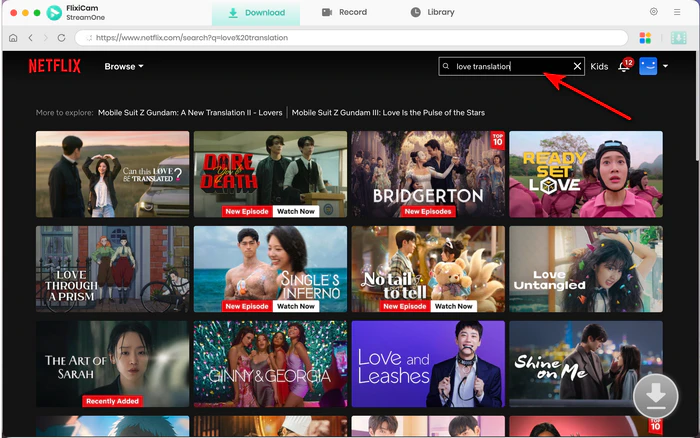Open Ginny & Georgia thumbnail
The height and width of the screenshot is (438, 700).
[271, 364]
